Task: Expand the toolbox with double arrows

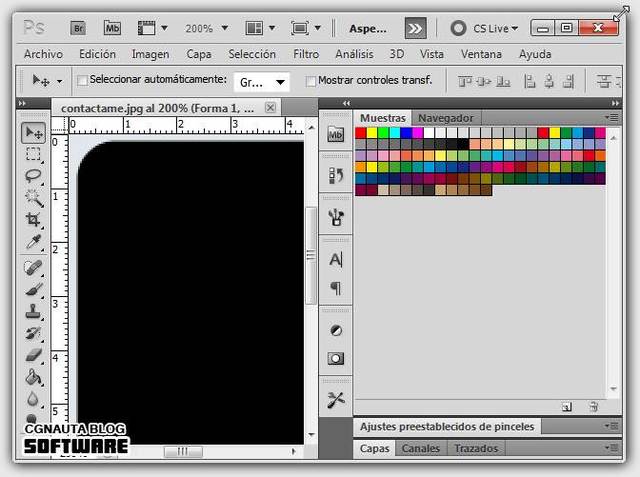Action: pyautogui.click(x=23, y=103)
